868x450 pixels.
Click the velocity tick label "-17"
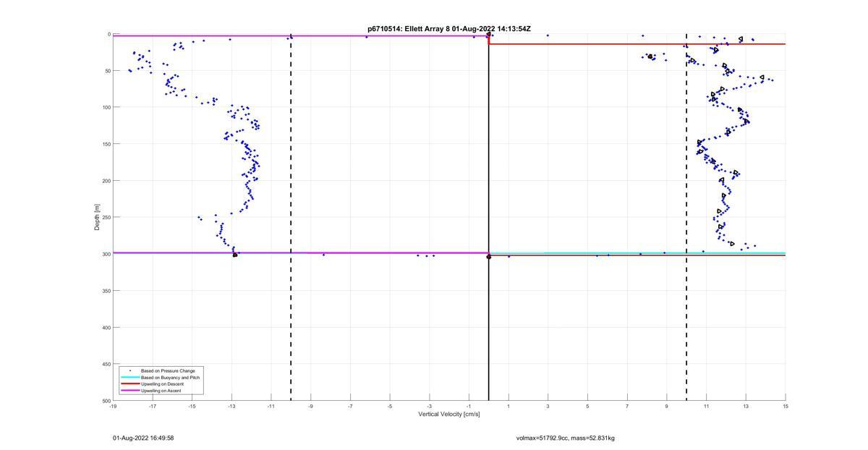pyautogui.click(x=153, y=406)
